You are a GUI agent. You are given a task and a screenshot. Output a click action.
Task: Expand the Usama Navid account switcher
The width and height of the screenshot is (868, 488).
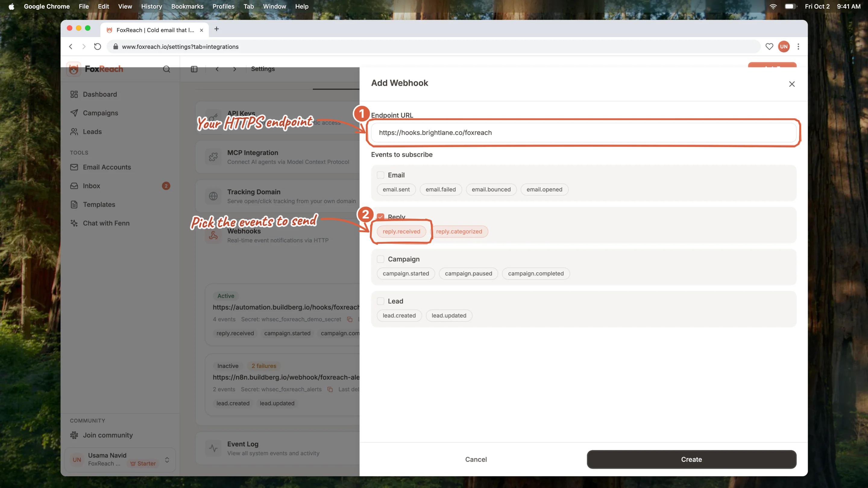tap(120, 460)
